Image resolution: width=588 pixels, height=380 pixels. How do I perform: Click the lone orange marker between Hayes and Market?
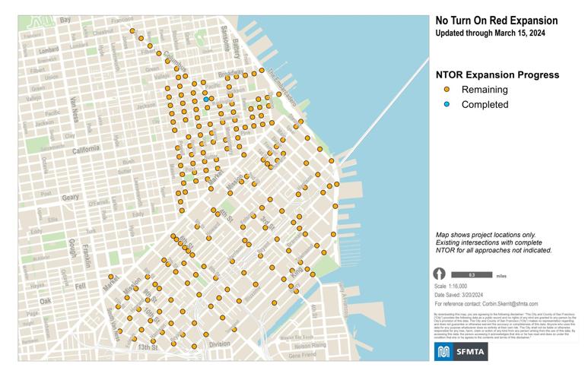(111, 277)
